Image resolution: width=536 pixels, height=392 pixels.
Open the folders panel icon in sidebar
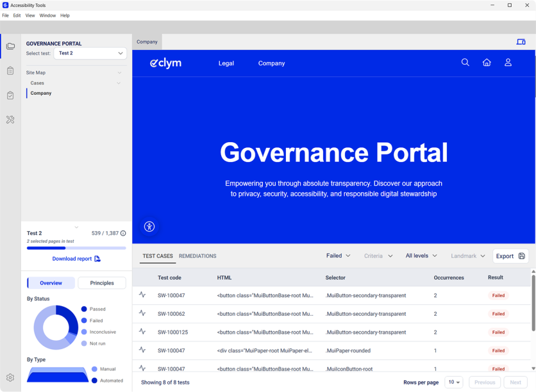click(x=10, y=46)
